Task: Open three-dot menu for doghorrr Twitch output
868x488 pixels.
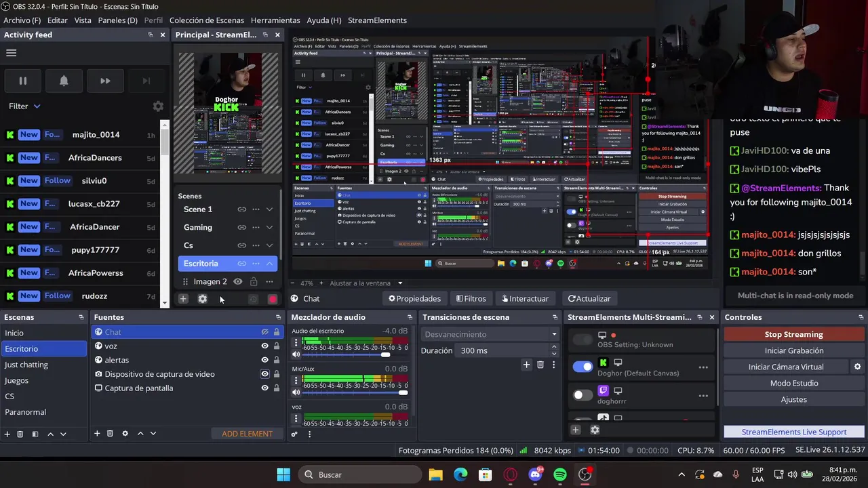Action: click(x=703, y=396)
